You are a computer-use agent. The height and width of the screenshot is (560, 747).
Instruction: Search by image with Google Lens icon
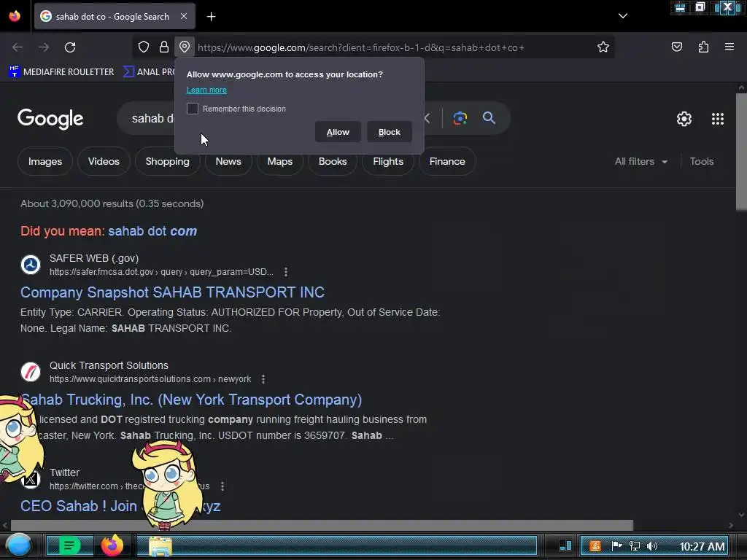460,118
